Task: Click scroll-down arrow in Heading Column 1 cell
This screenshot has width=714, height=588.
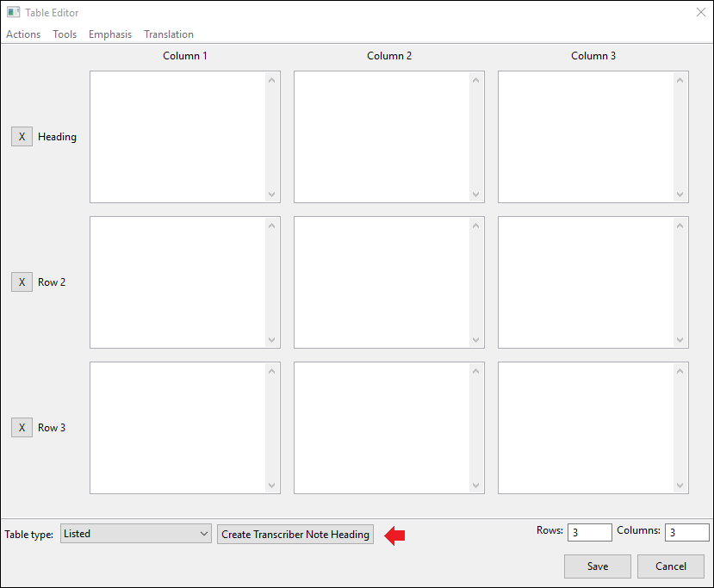Action: point(272,195)
